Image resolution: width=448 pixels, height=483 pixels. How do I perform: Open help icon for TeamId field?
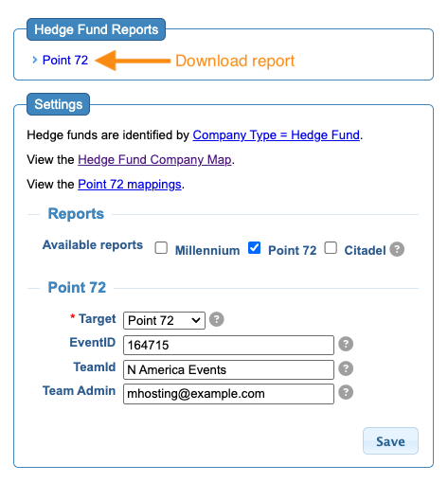coord(346,368)
